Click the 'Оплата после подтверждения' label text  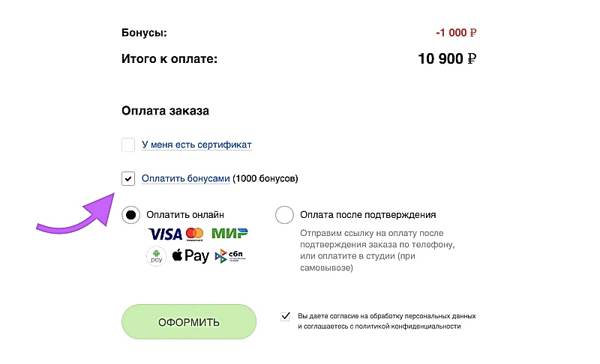point(367,215)
